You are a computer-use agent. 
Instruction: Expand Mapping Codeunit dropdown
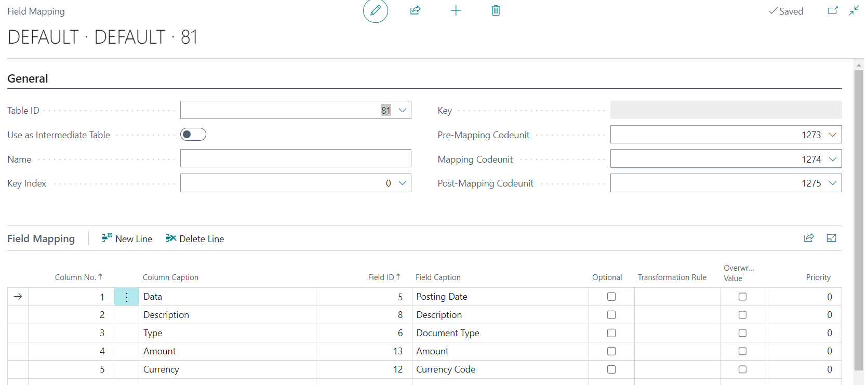[x=833, y=159]
